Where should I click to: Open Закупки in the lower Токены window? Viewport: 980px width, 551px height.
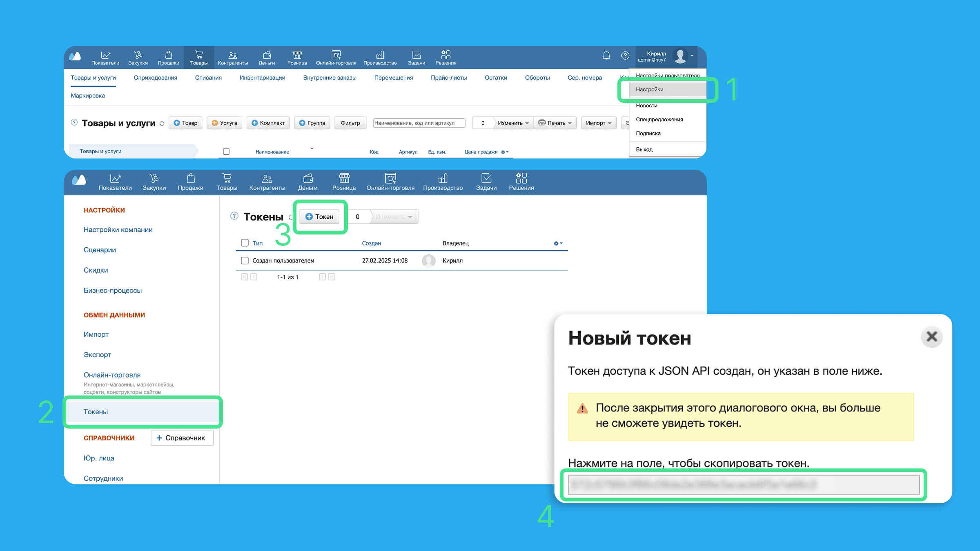click(154, 182)
